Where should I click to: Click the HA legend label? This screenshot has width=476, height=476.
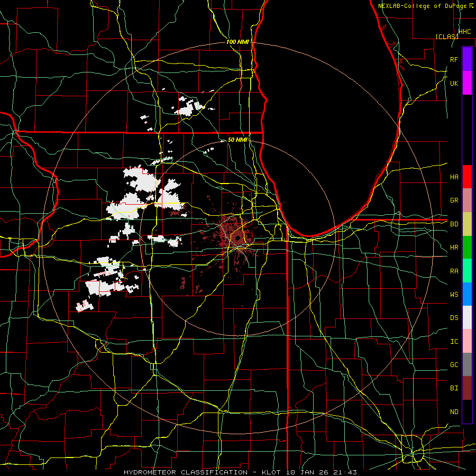pos(454,177)
